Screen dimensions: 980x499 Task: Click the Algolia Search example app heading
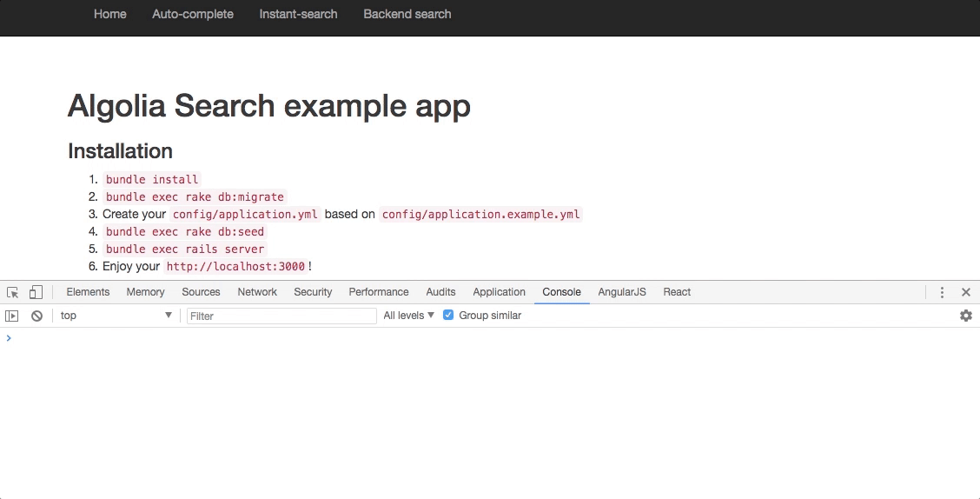click(x=268, y=106)
